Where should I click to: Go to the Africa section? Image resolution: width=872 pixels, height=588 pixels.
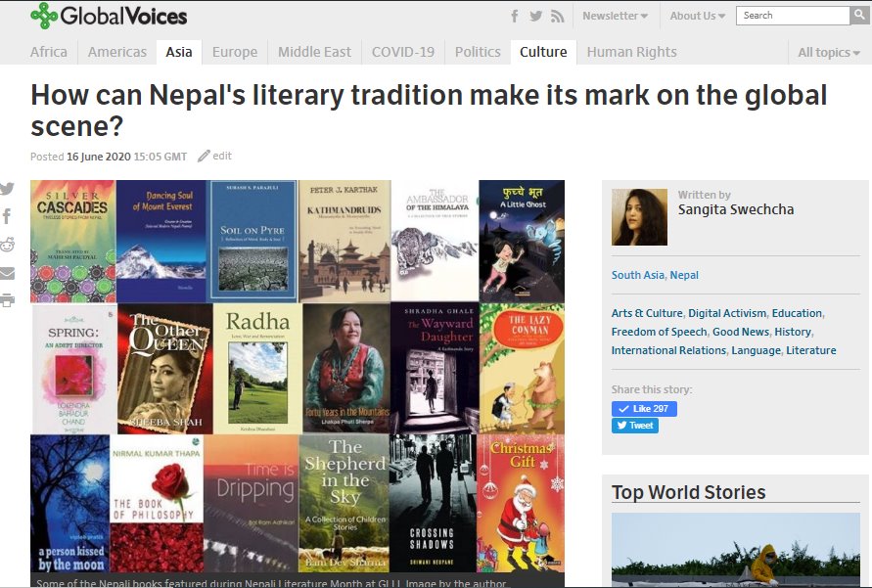pos(49,52)
